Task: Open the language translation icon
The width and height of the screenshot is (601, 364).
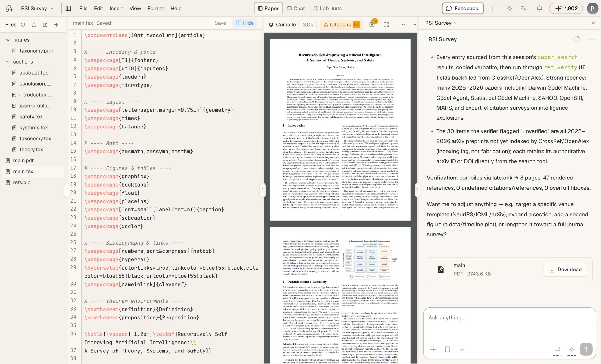Action: 523,8
